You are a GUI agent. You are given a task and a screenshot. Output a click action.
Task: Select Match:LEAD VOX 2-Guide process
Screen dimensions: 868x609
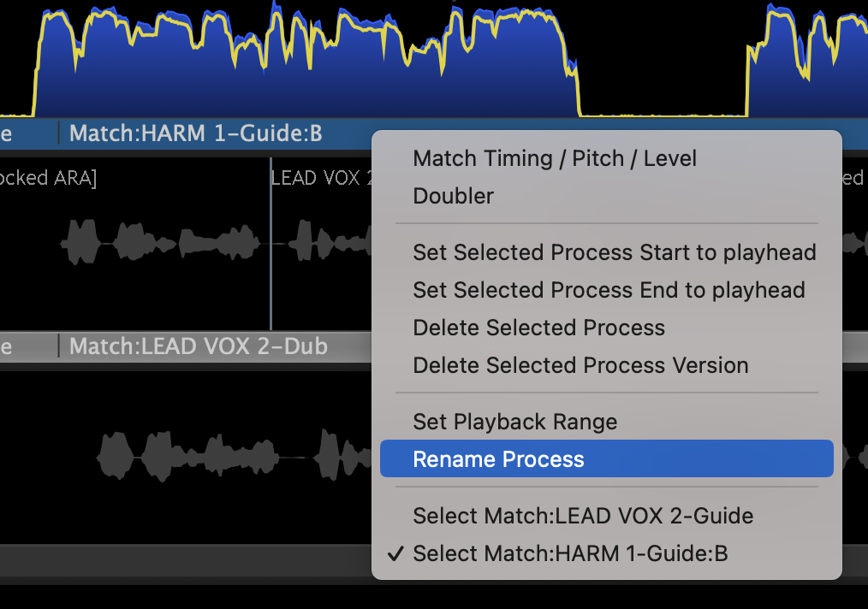coord(583,516)
